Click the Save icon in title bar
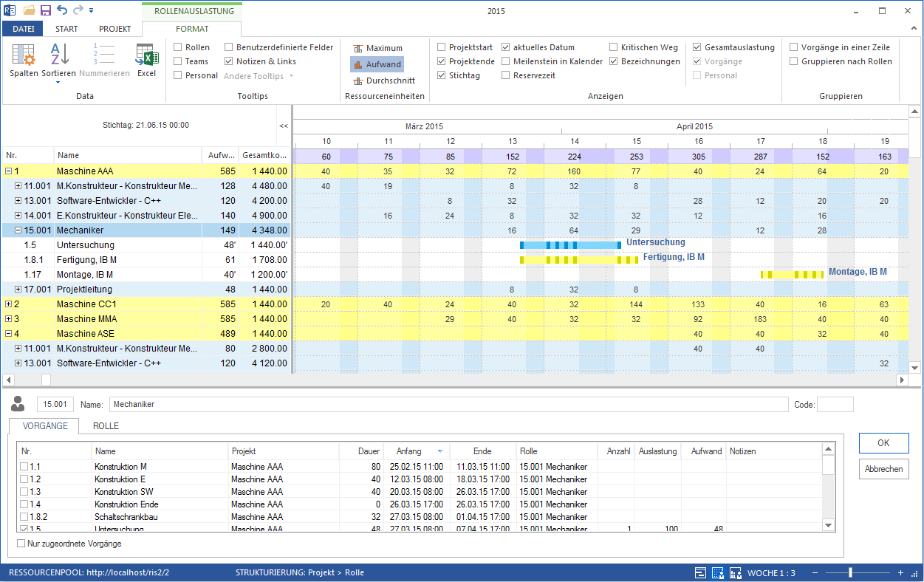Viewport: 924px width, 582px height. 46,10
